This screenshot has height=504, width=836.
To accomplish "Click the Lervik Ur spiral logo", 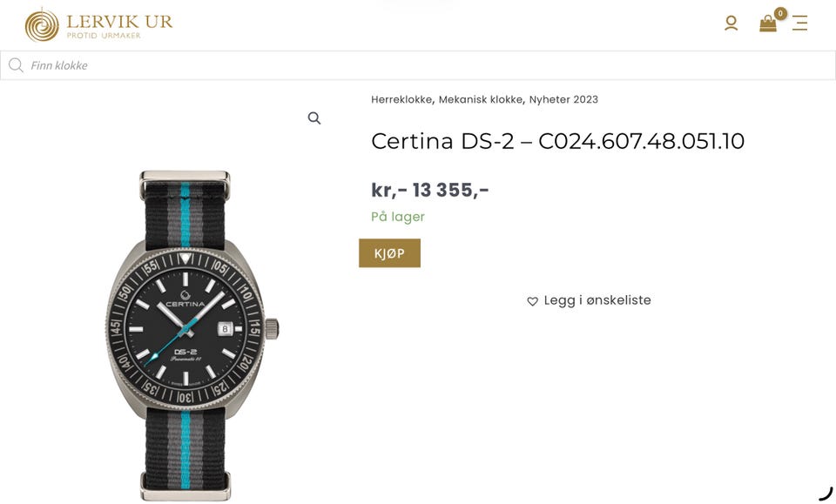I will (42, 25).
